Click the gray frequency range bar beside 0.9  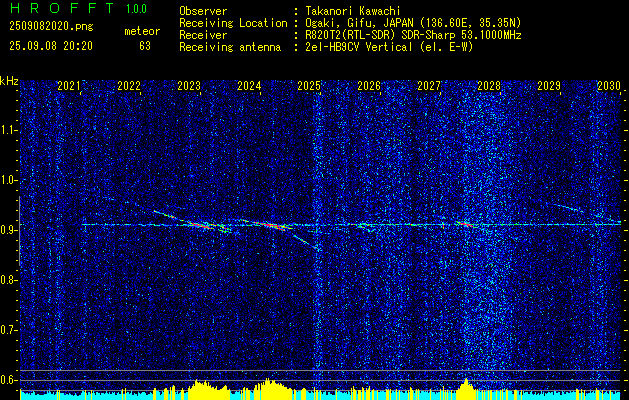tap(19, 231)
